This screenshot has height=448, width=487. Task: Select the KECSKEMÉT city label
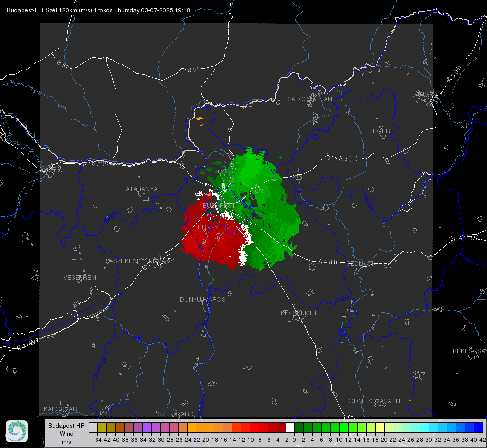pos(299,313)
